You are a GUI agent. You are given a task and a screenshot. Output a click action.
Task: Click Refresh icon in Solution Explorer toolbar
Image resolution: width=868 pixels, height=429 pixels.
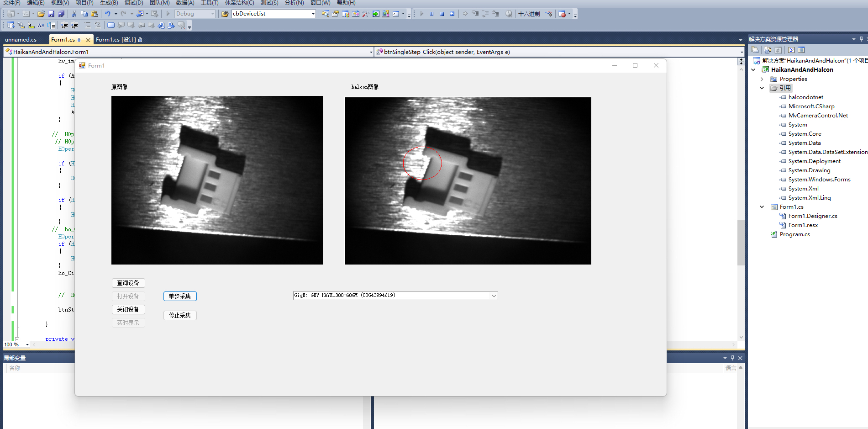coord(778,50)
